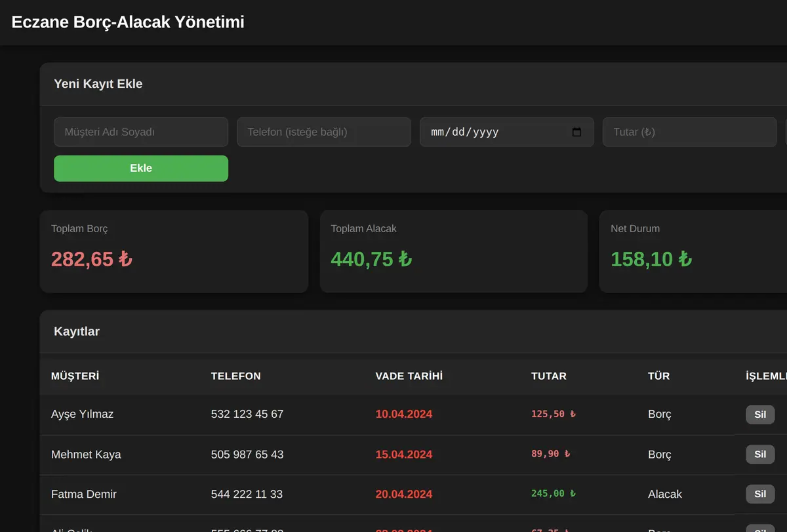
Task: Delete the Ayşe Yılmaz record
Action: [760, 415]
